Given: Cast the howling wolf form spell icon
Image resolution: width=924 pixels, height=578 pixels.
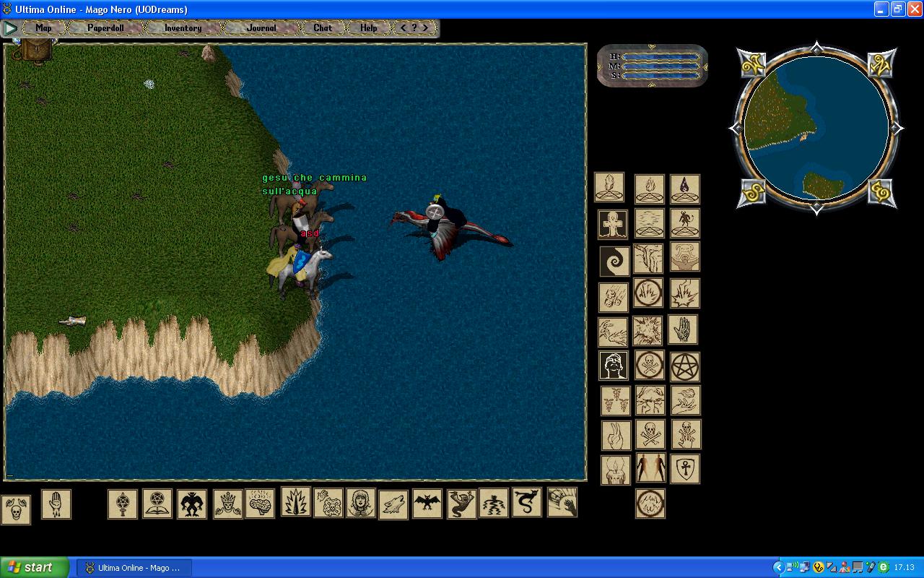Looking at the screenshot, I should (x=393, y=504).
